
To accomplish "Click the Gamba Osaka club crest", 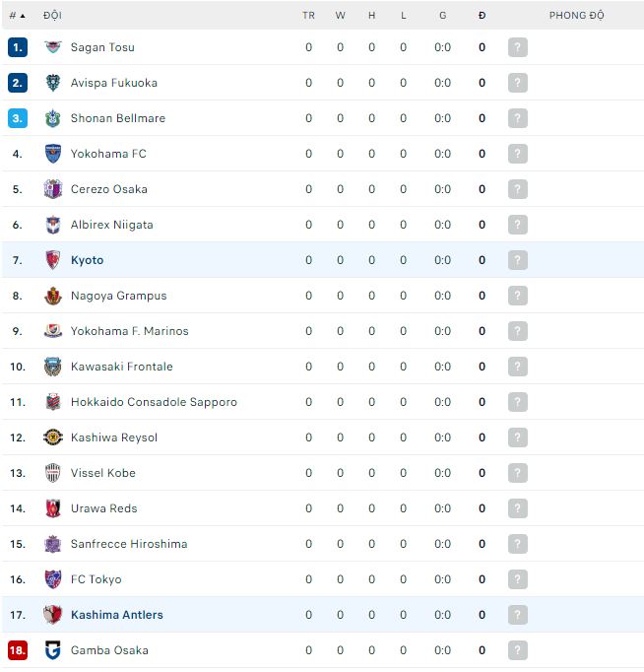I will coord(53,650).
